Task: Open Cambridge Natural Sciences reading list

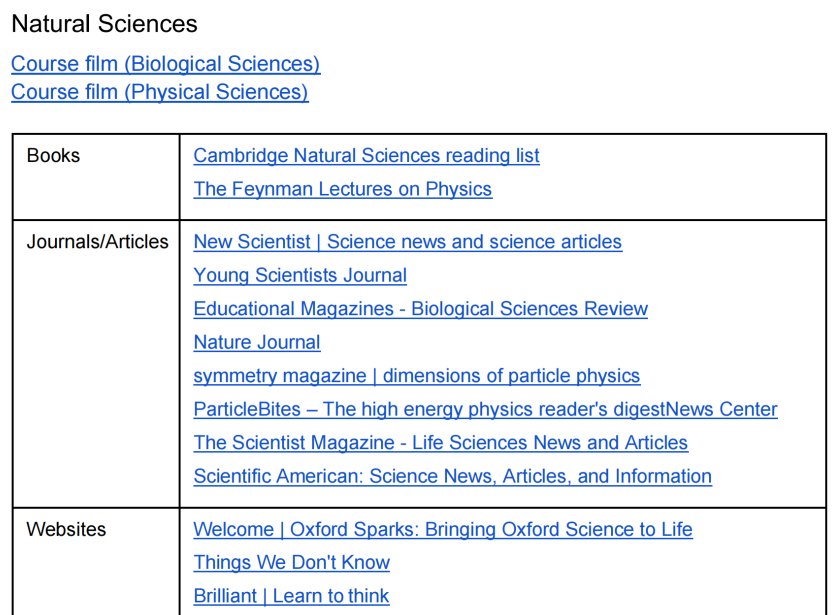Action: coord(367,155)
